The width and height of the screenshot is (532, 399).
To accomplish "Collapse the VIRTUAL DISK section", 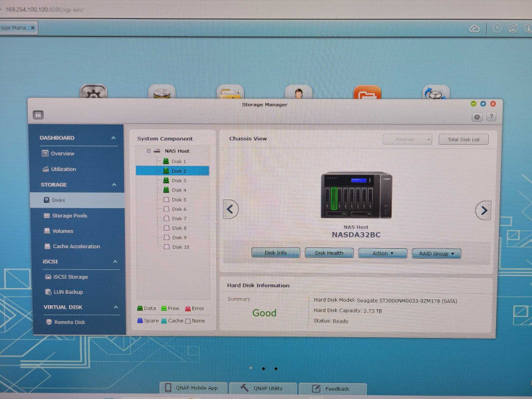I will [116, 307].
